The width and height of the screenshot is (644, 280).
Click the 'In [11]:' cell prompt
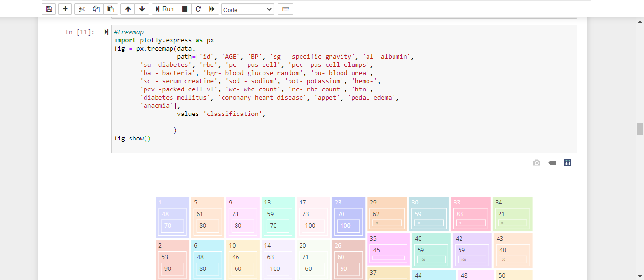click(80, 32)
